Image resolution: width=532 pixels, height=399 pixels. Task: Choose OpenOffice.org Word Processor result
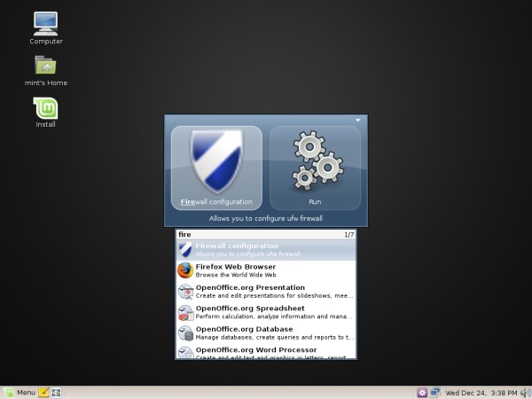click(x=266, y=351)
